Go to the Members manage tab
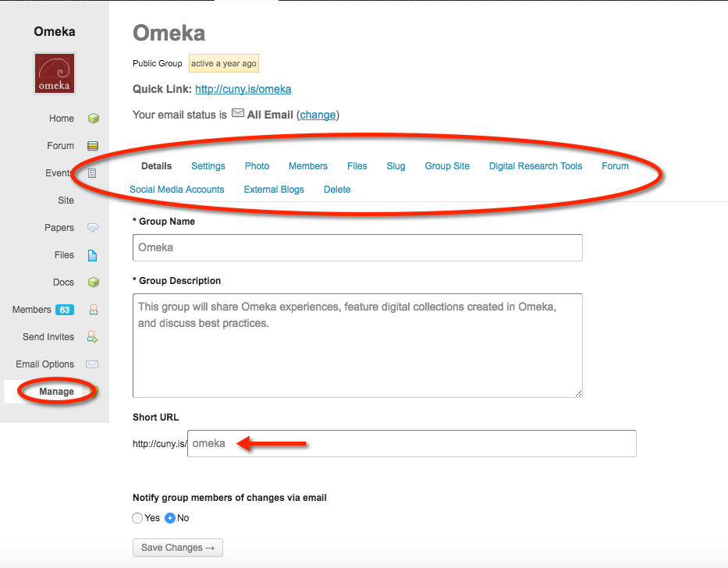The height and width of the screenshot is (568, 728). pyautogui.click(x=308, y=166)
